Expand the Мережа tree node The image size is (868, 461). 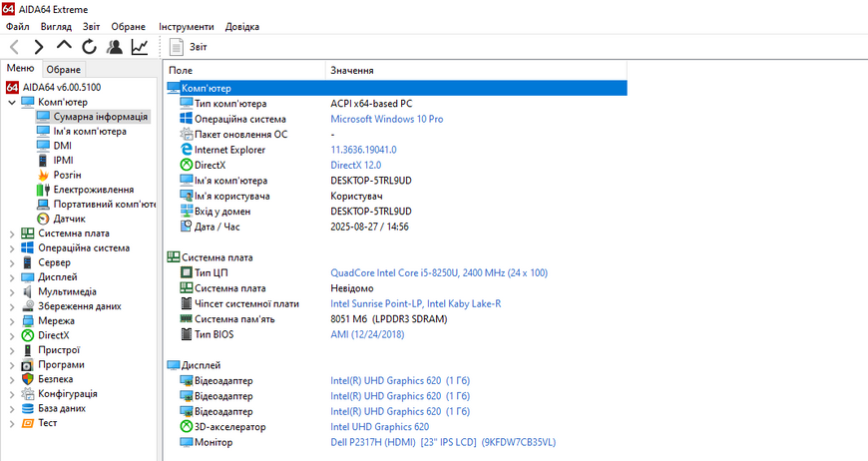[x=12, y=321]
